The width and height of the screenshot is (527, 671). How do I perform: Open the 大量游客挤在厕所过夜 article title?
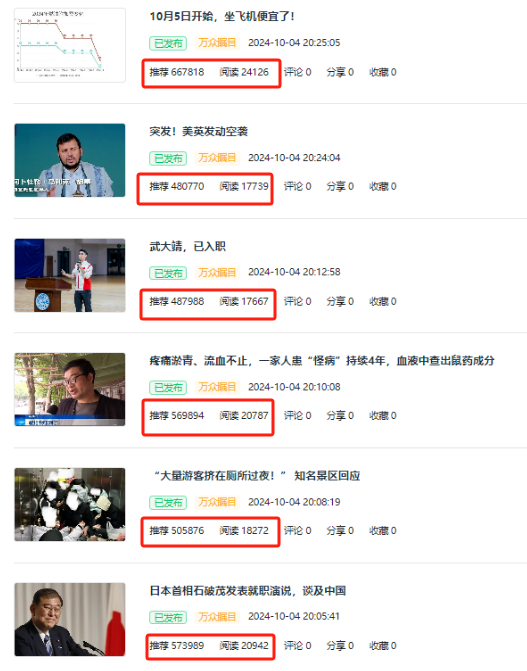click(x=257, y=475)
